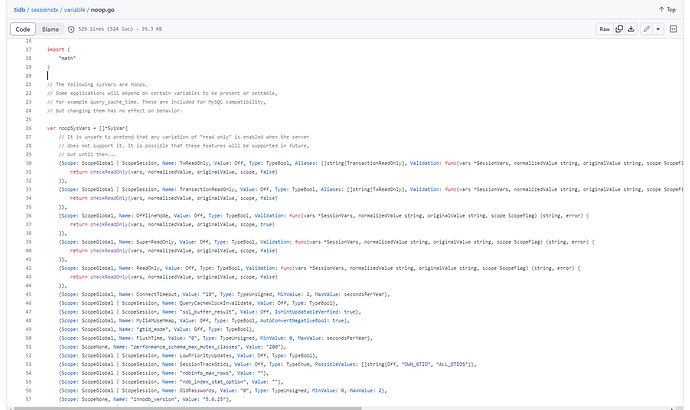The image size is (690, 410).
Task: Download the raw noop.go file
Action: (x=631, y=29)
